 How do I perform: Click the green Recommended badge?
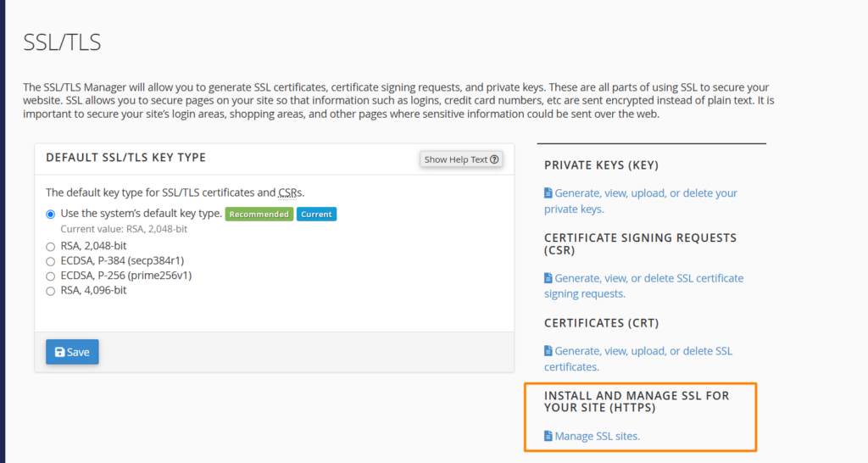click(x=259, y=215)
